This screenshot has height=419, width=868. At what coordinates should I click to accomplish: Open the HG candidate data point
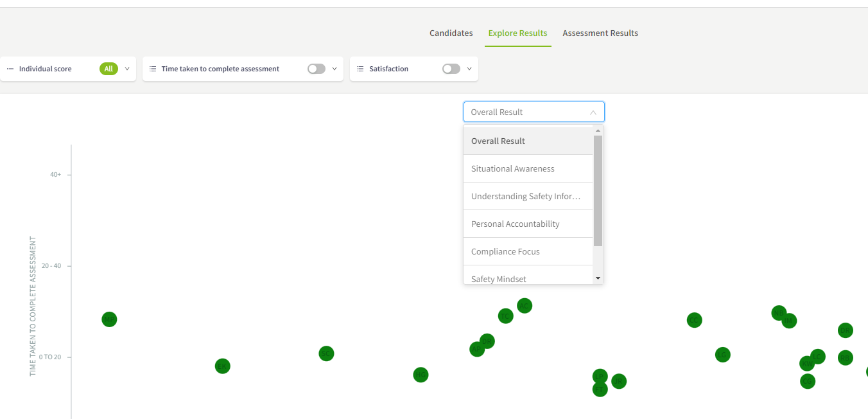pyautogui.click(x=421, y=375)
